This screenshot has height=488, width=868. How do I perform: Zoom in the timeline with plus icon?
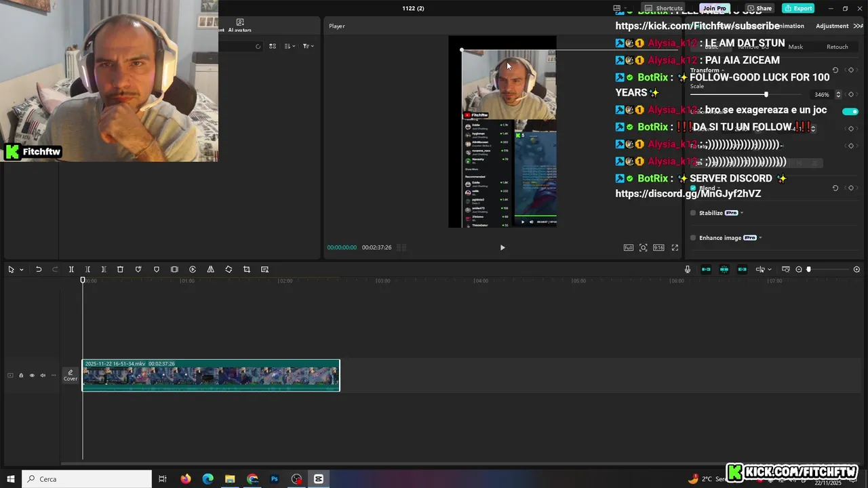click(x=856, y=269)
